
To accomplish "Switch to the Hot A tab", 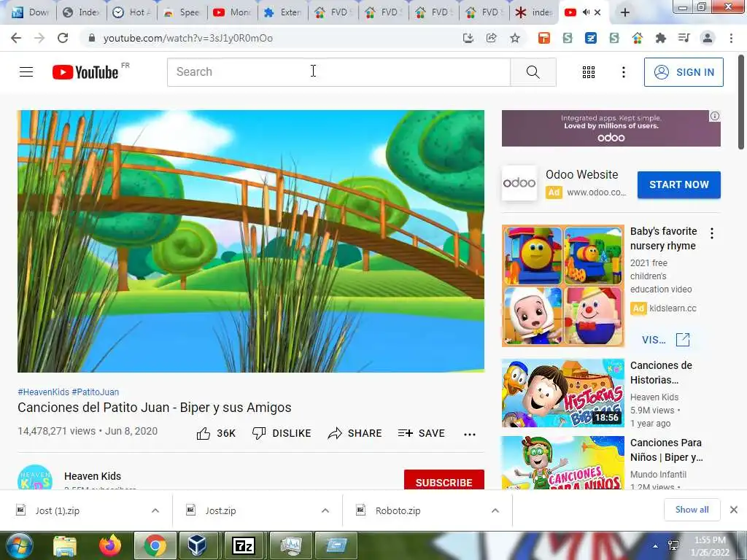I will coord(132,12).
